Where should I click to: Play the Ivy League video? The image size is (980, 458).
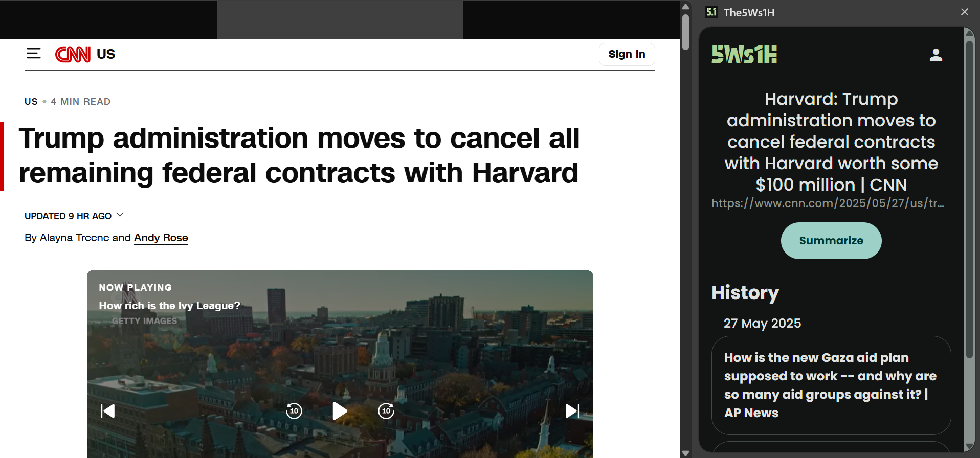(340, 411)
